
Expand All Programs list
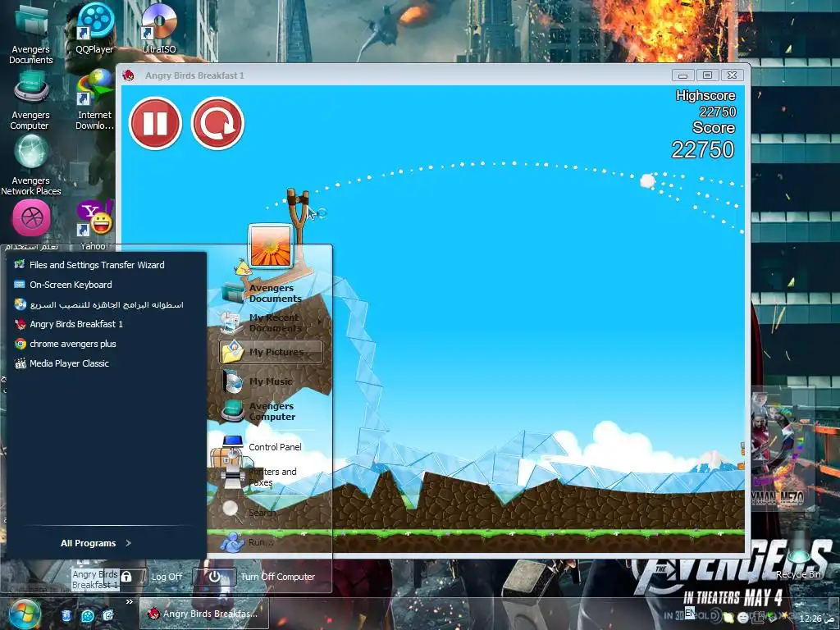point(96,543)
